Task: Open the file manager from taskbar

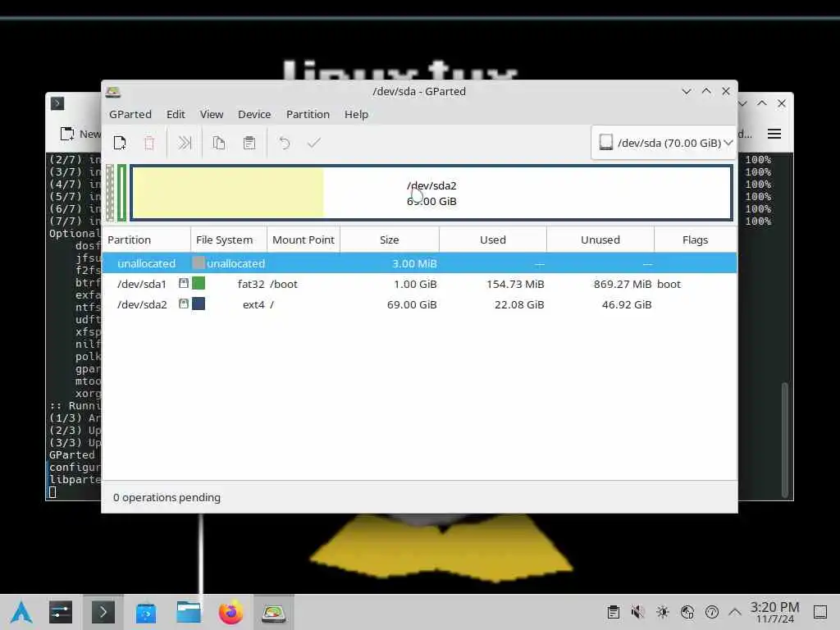Action: 189,612
